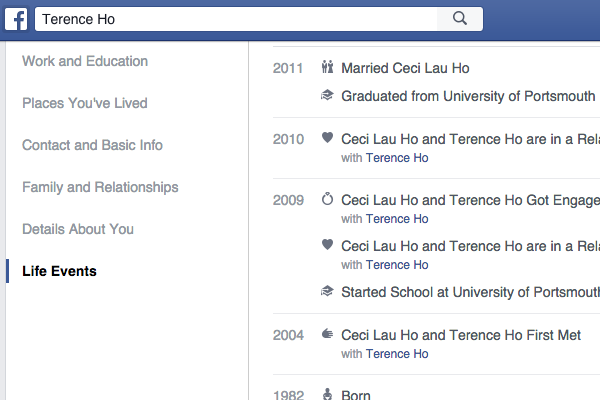Open Terence Ho link under Got Engaged event
Viewport: 600px width, 400px height.
coord(397,219)
